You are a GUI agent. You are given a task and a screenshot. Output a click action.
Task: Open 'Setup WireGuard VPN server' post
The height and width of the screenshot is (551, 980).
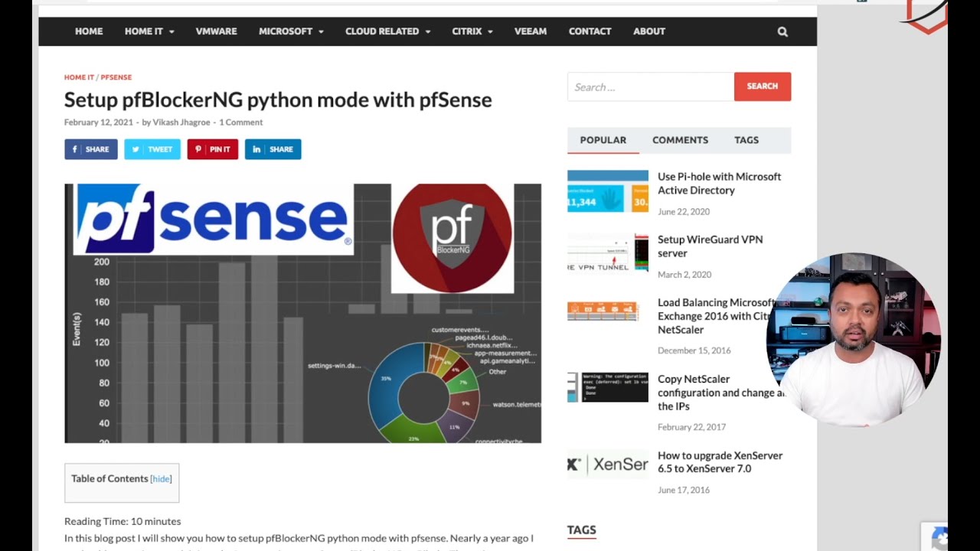pyautogui.click(x=710, y=246)
